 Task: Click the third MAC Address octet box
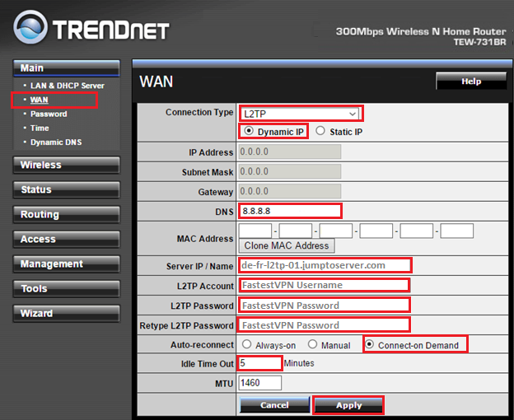[x=336, y=231]
